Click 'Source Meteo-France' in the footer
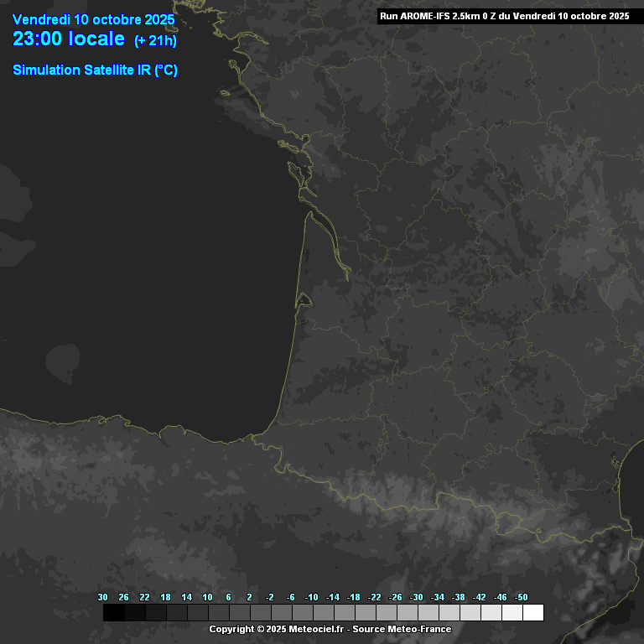This screenshot has height=644, width=644. pyautogui.click(x=402, y=630)
